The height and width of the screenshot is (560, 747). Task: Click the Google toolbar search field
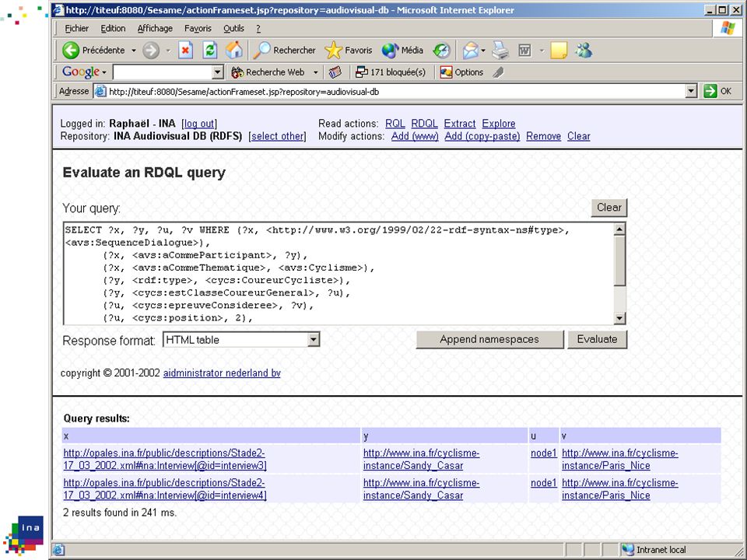click(163, 72)
